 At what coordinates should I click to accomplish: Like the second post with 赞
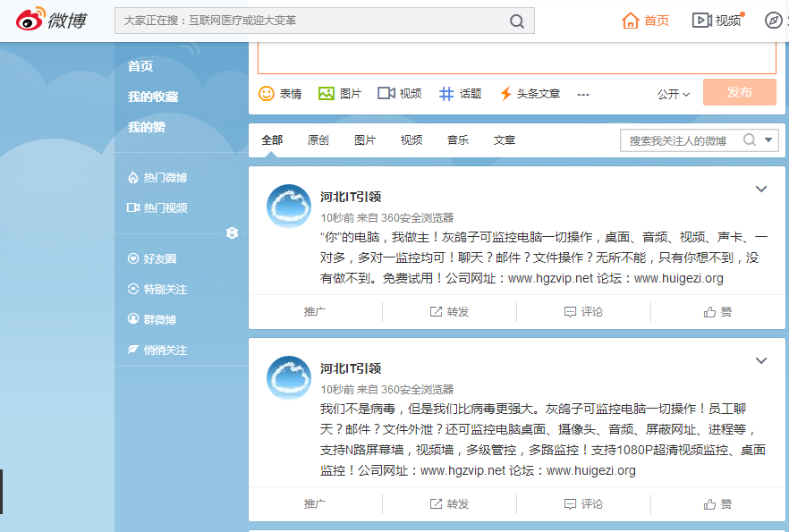(717, 504)
